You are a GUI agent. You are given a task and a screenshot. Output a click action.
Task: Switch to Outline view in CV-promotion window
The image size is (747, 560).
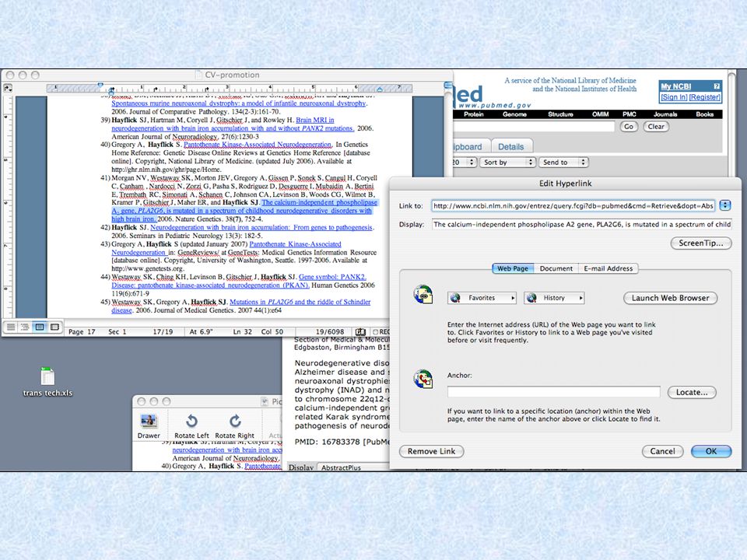pyautogui.click(x=25, y=327)
